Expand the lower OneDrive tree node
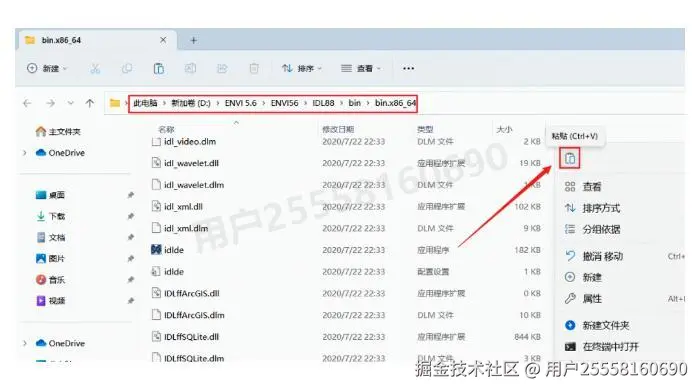Screen dimensions: 700x391 (x=25, y=343)
